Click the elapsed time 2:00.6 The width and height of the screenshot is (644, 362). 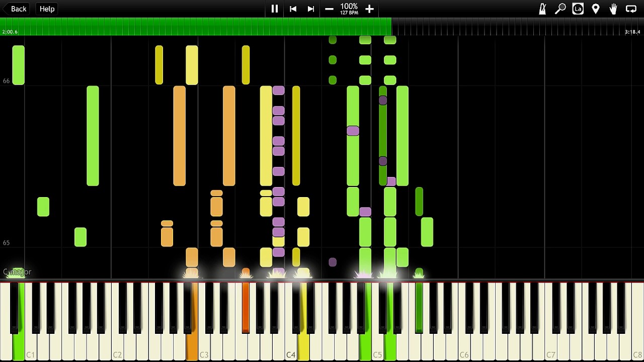10,32
